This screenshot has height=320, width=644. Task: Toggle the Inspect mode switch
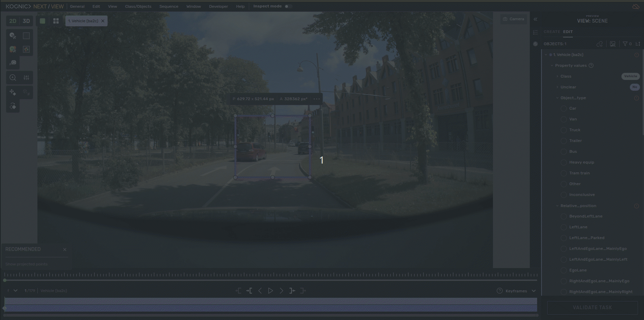click(288, 6)
